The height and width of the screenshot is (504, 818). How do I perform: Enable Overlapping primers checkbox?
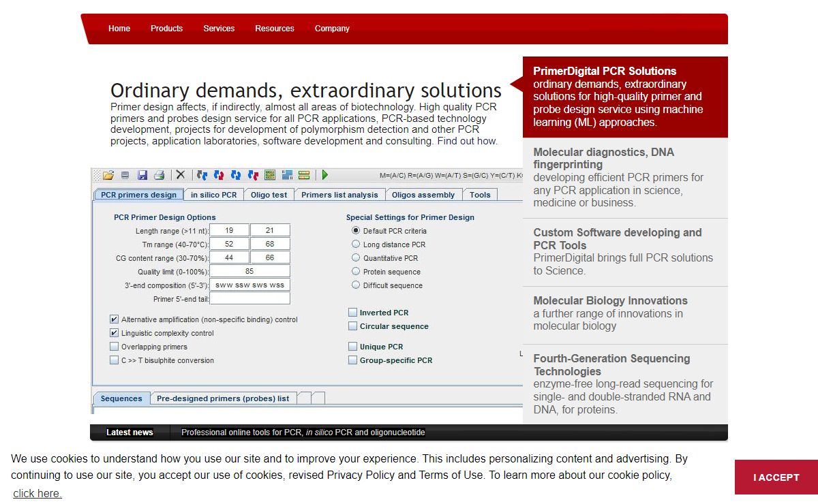pyautogui.click(x=114, y=347)
